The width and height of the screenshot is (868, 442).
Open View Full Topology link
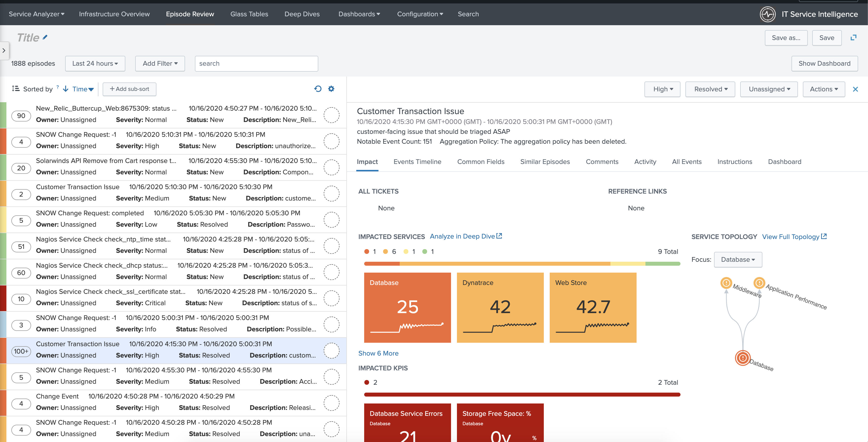(794, 237)
